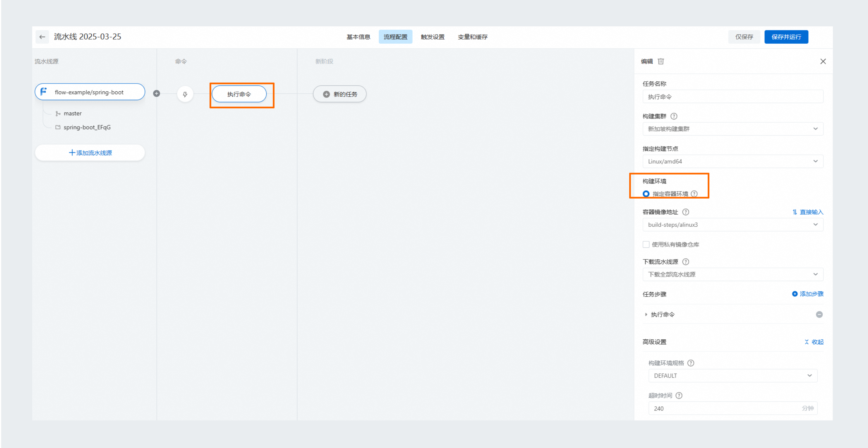868x448 pixels.
Task: Click the back arrow beside pipeline title
Action: [x=42, y=37]
